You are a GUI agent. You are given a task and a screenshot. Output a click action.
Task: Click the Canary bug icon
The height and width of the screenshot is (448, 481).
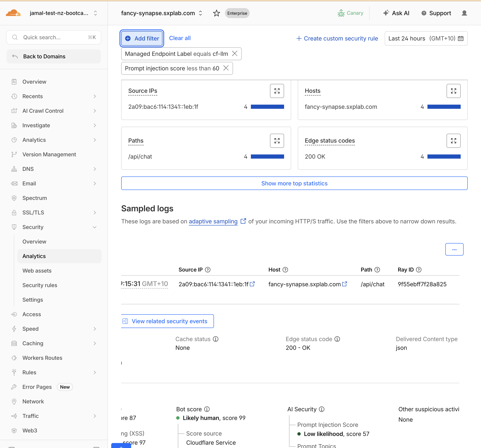(x=341, y=13)
